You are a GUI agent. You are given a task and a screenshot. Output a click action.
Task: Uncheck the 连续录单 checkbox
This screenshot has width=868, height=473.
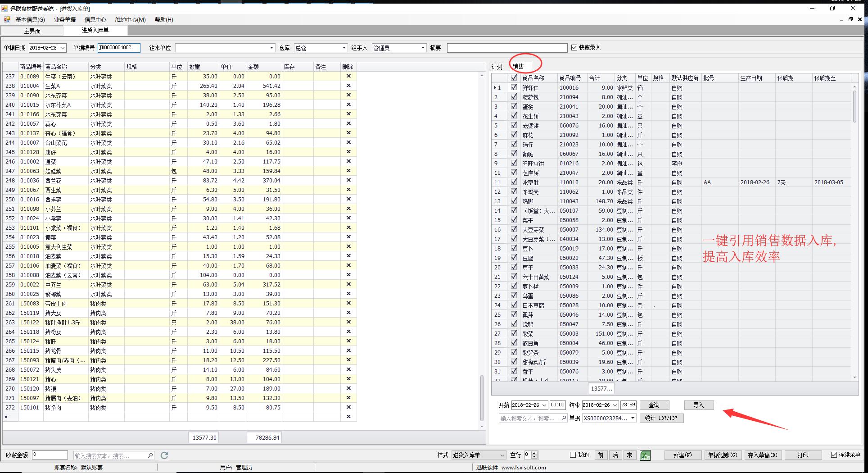coord(834,455)
